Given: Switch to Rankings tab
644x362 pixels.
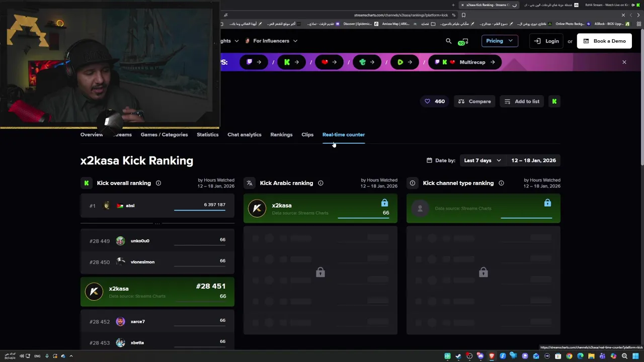Looking at the screenshot, I should (281, 135).
